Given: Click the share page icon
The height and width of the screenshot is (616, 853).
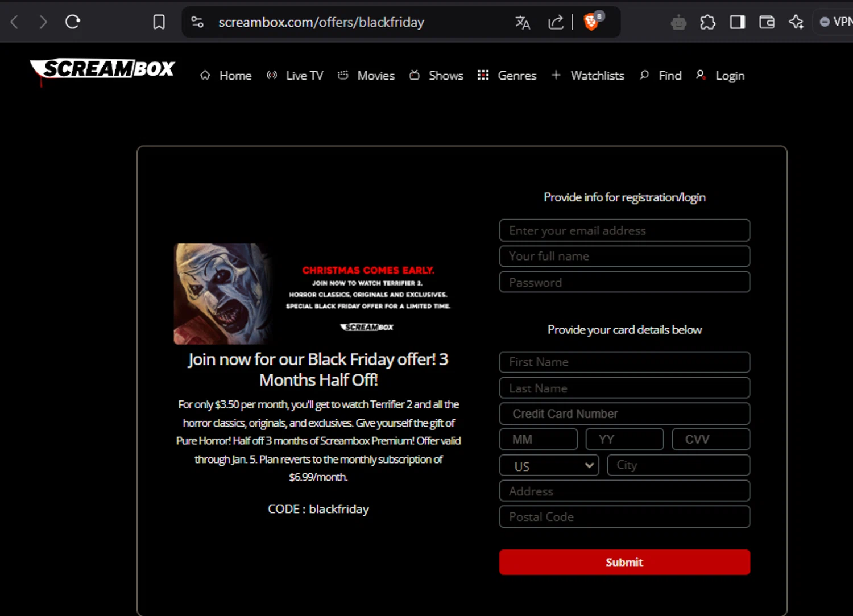Looking at the screenshot, I should (x=556, y=22).
